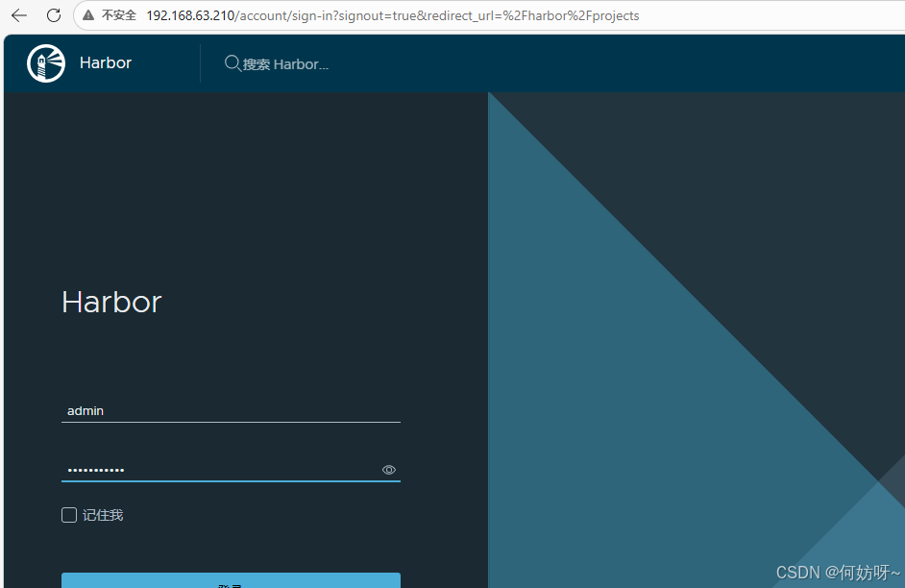Click the large Harbor title text
The width and height of the screenshot is (905, 588).
(x=112, y=302)
